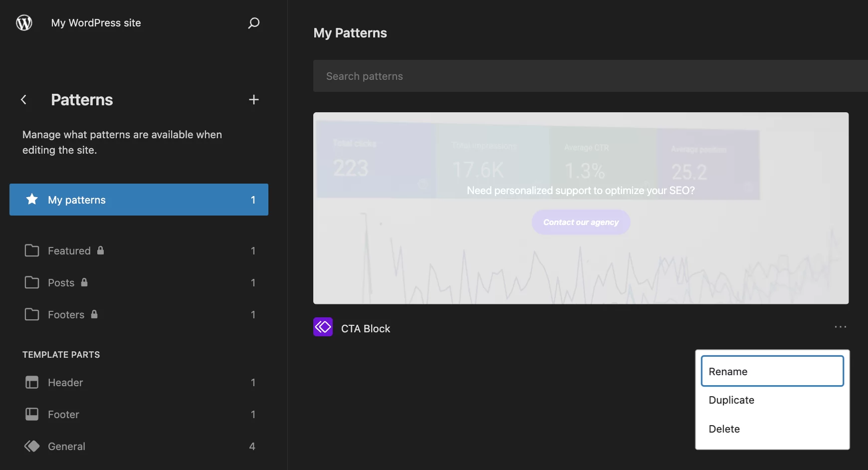
Task: Select Rename in the context menu
Action: click(x=772, y=371)
